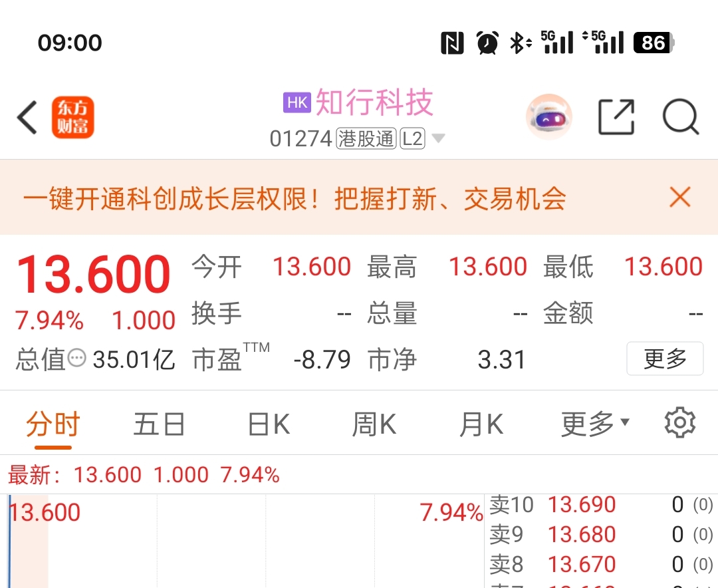Switch to the 月K tab
Image resolution: width=718 pixels, height=588 pixels.
click(481, 424)
